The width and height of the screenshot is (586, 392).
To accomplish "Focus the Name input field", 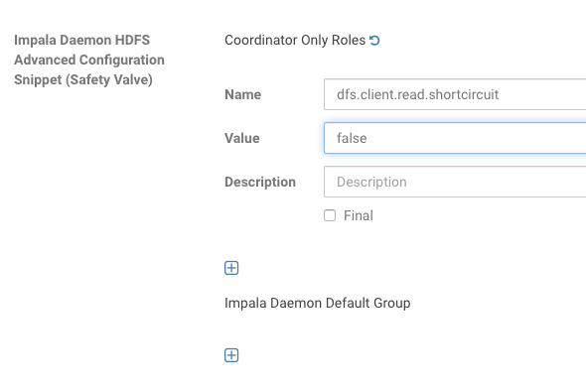I will click(455, 94).
